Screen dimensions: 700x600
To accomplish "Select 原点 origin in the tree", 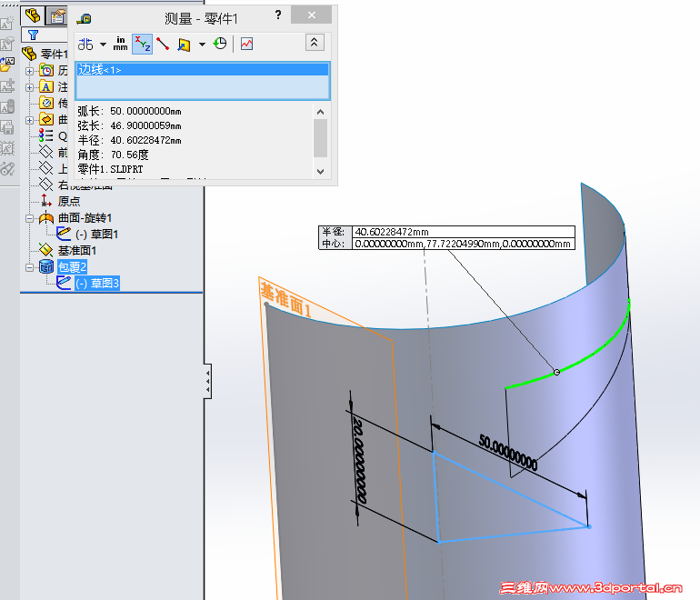I will (x=69, y=201).
